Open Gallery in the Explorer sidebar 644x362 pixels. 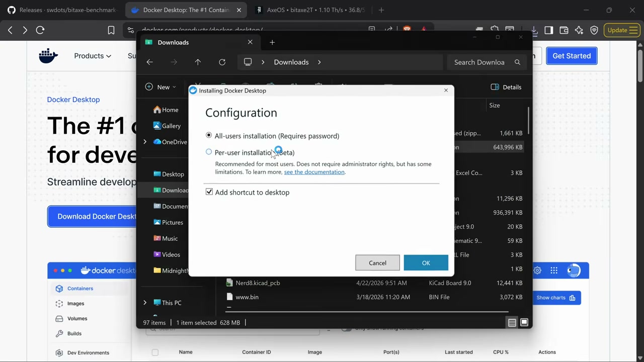[167, 126]
